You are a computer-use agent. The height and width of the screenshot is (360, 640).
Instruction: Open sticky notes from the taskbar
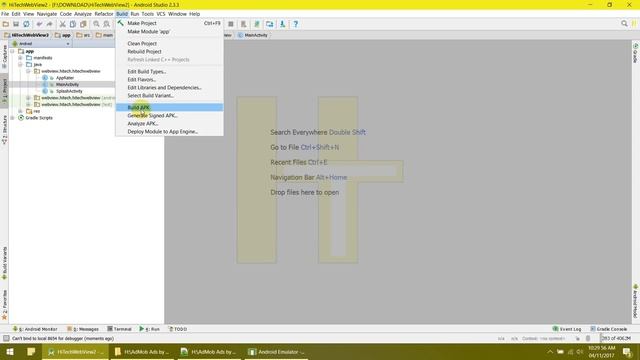coord(31,352)
